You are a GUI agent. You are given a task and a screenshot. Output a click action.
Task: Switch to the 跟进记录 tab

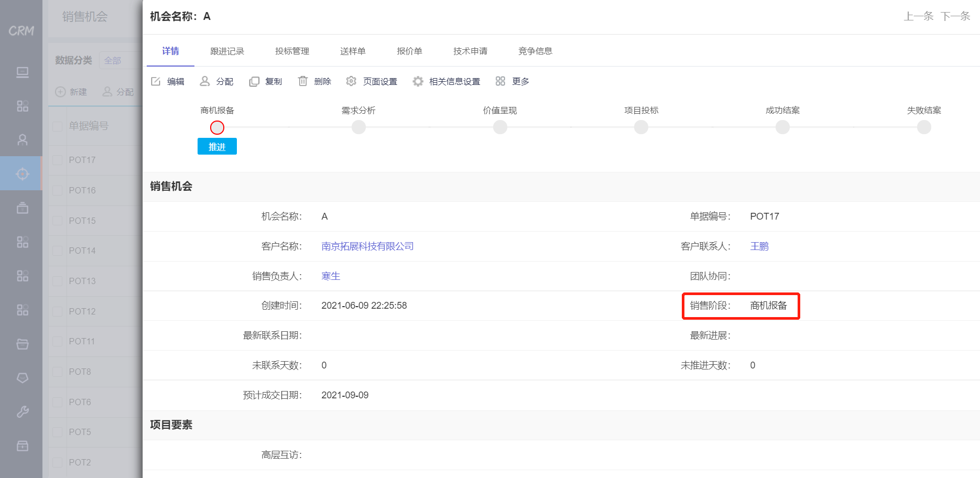coord(226,51)
